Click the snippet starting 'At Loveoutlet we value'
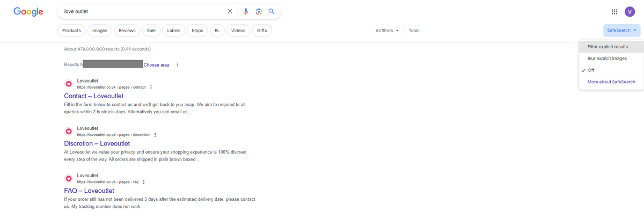 [155, 156]
